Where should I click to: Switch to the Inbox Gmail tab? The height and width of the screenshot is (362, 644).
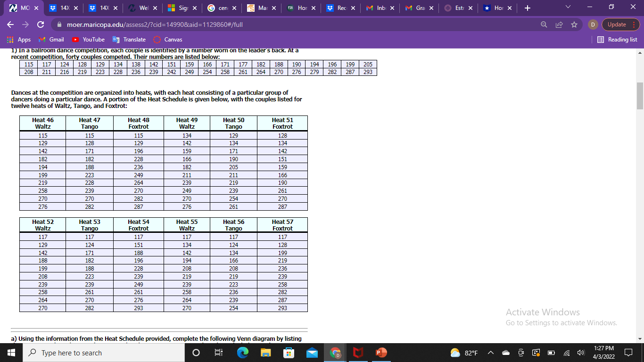380,8
